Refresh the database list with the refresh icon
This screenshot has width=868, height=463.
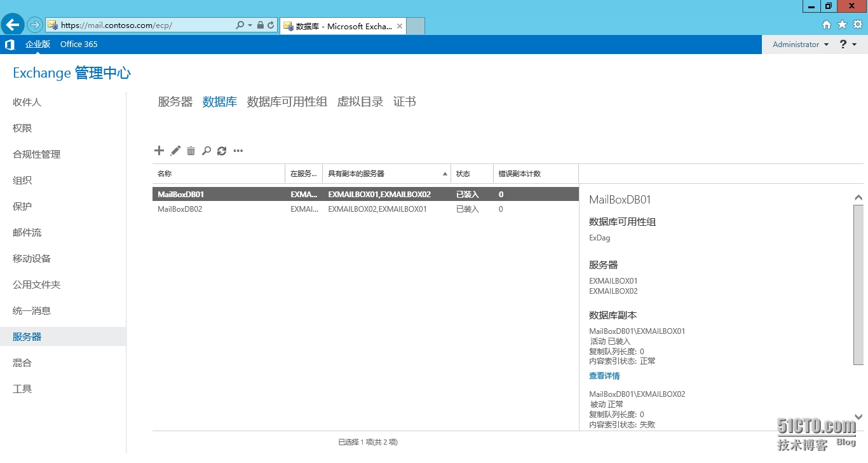click(x=222, y=151)
